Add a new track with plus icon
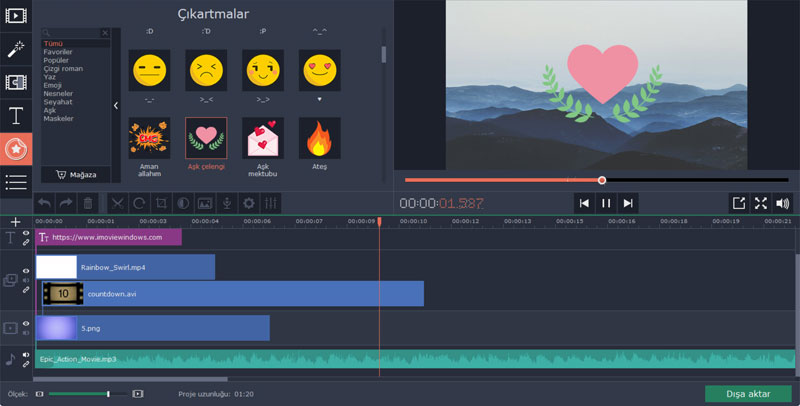800x406 pixels. tap(15, 222)
